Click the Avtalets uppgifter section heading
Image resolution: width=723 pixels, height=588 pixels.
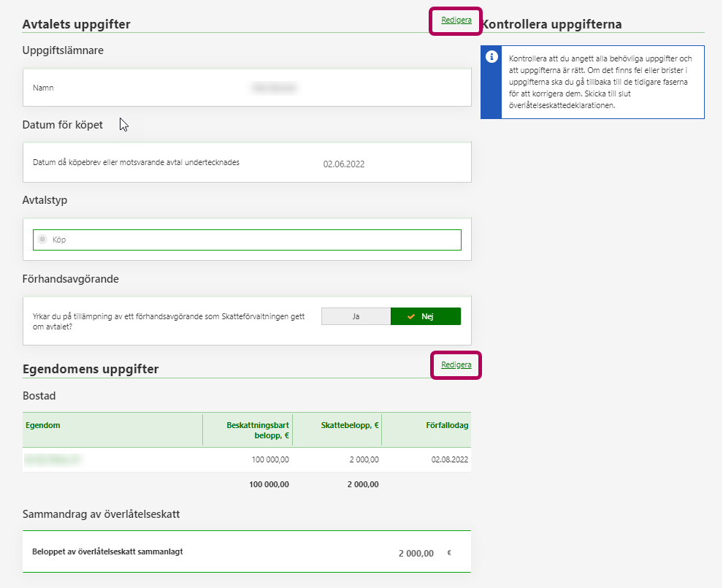click(x=76, y=24)
